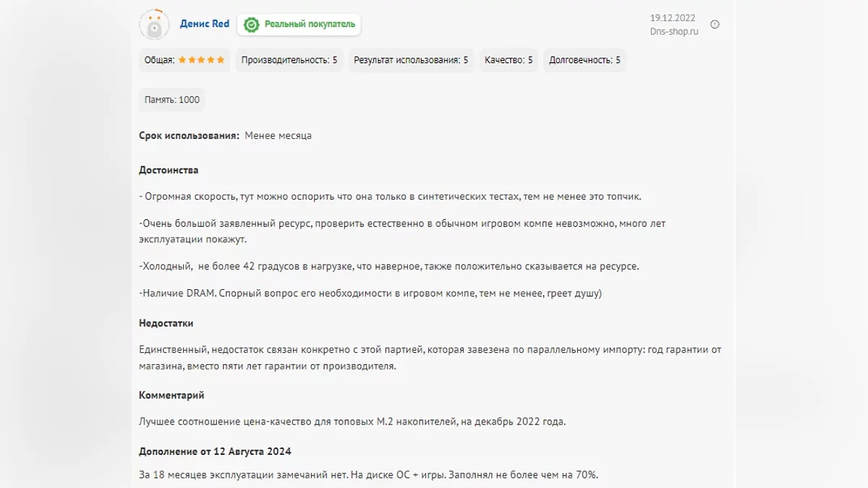
Task: Click the first star of the overall rating
Action: pos(182,60)
